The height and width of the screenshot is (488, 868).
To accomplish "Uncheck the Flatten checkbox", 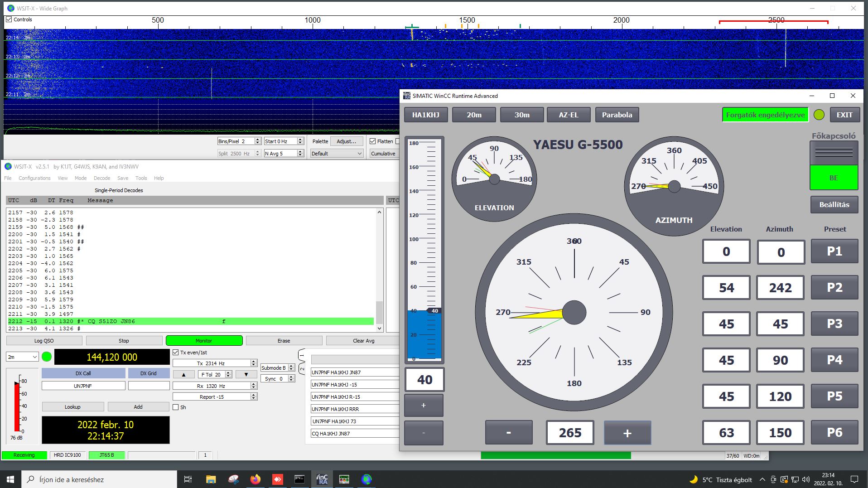I will coord(373,141).
